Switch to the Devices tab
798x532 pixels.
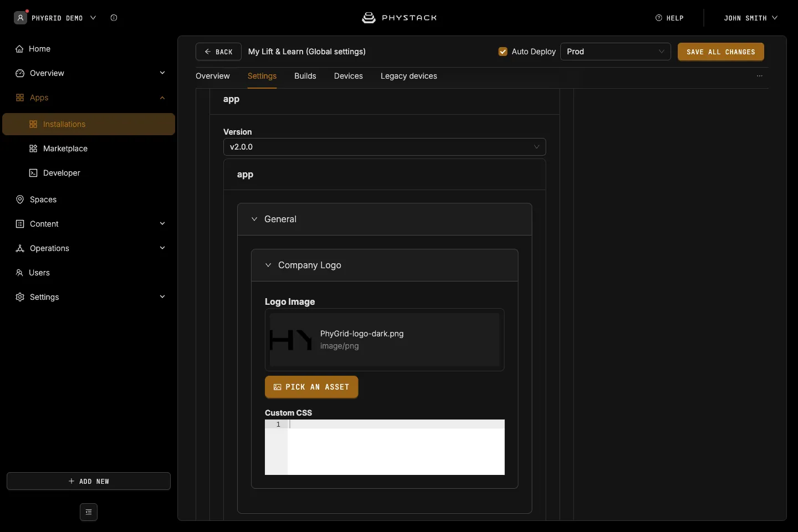(349, 76)
